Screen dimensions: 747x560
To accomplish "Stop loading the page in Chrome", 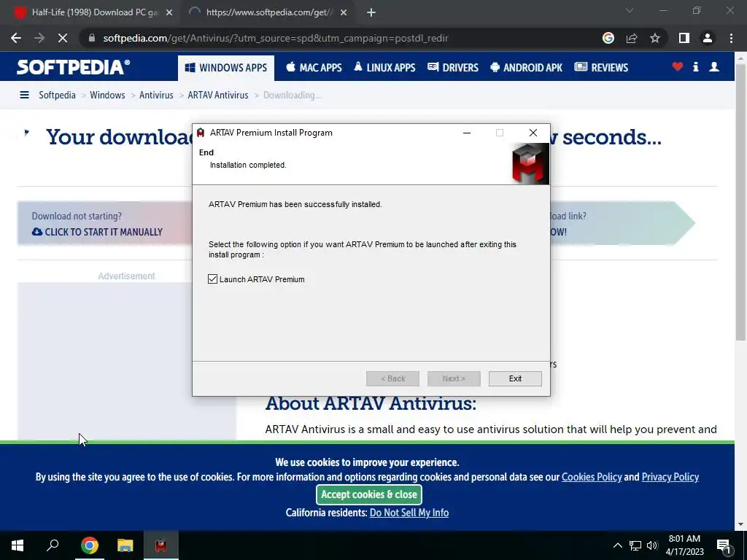I will (x=63, y=38).
